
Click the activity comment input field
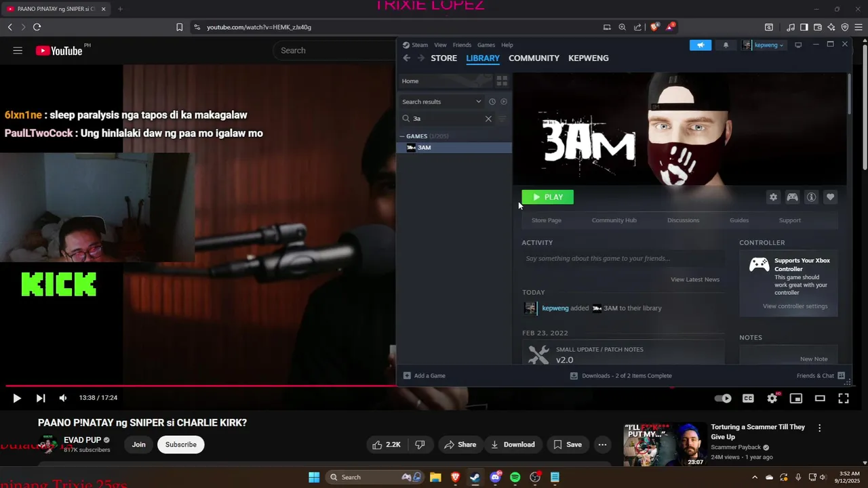click(623, 258)
